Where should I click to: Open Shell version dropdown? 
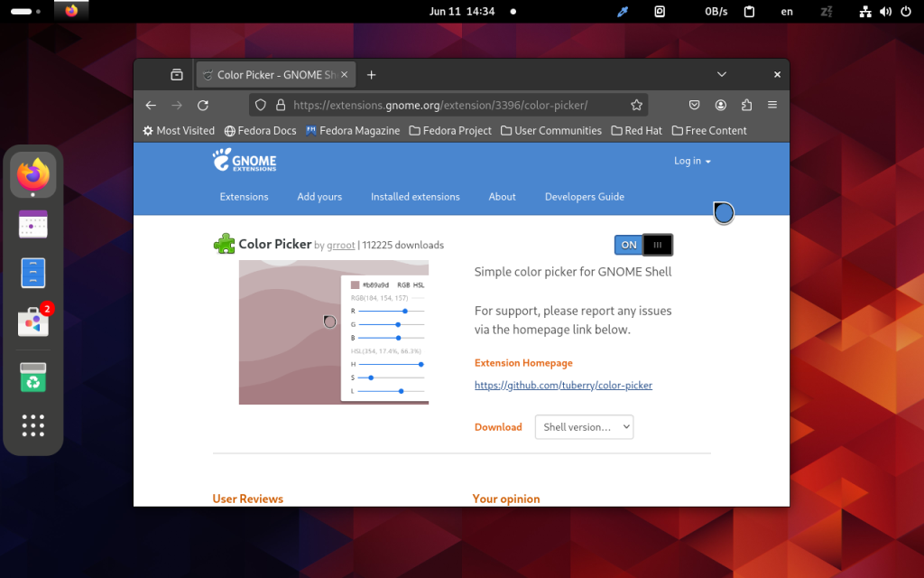[x=584, y=427]
